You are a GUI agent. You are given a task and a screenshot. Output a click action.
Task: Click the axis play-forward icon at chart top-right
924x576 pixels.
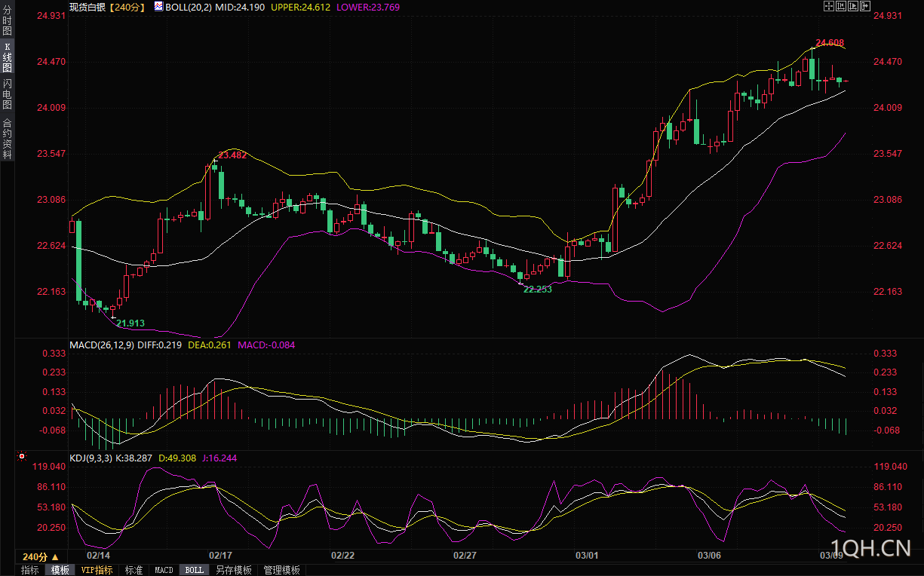point(853,6)
